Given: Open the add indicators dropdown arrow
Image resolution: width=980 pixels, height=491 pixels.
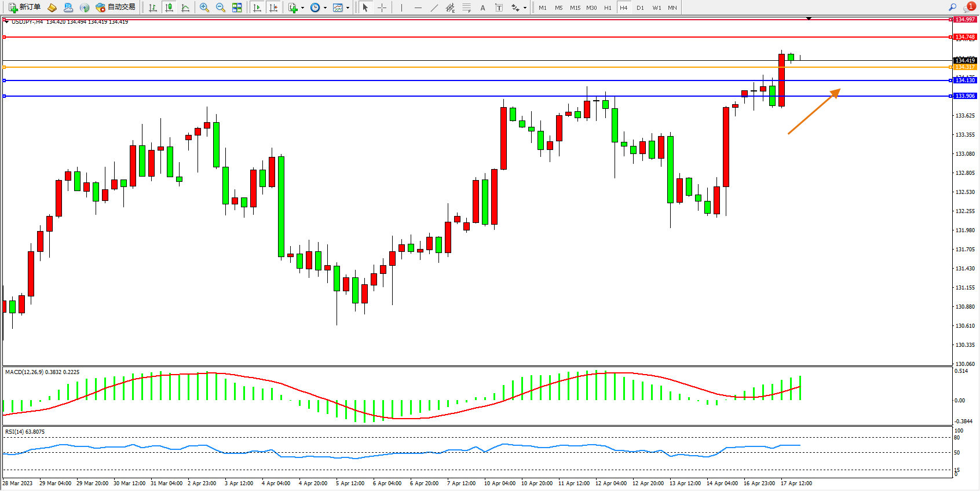Looking at the screenshot, I should point(302,8).
